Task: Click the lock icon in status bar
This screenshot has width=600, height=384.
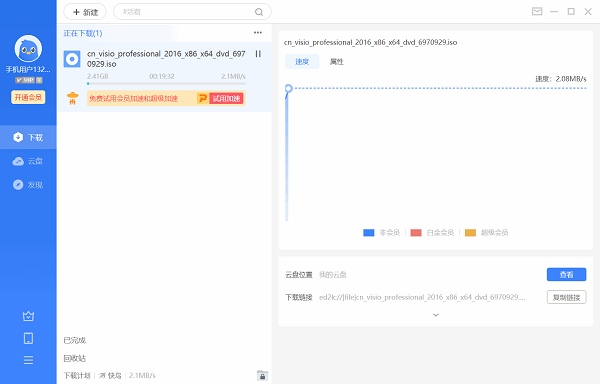Action: coord(262,376)
